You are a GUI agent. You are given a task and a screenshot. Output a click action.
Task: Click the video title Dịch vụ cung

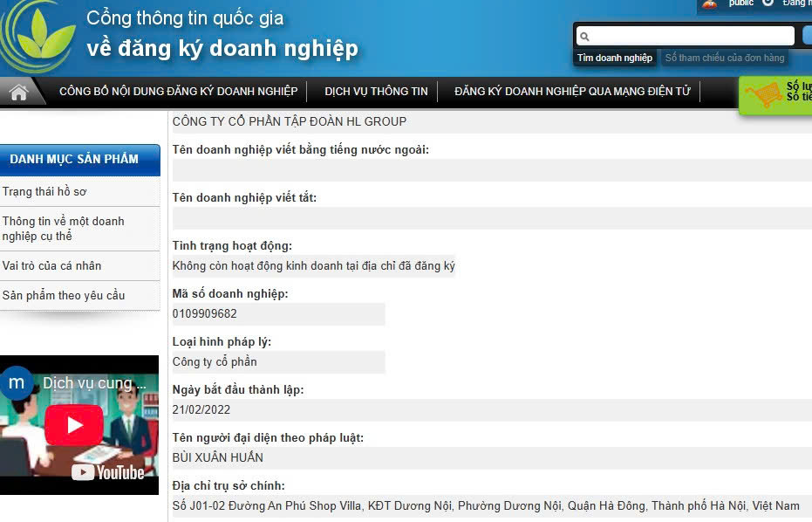click(x=88, y=383)
